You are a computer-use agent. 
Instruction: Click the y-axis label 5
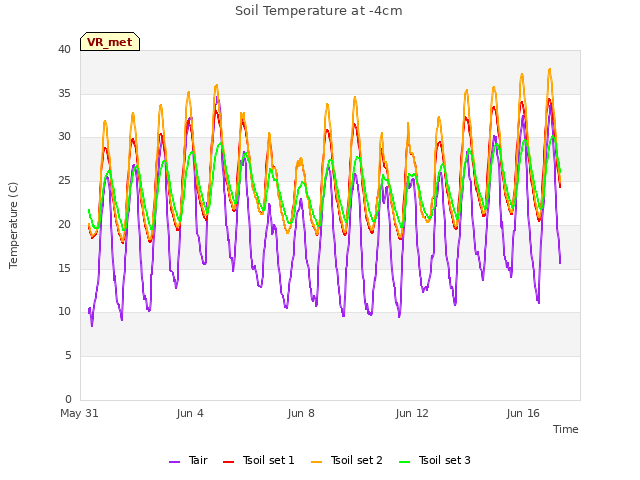coord(68,356)
